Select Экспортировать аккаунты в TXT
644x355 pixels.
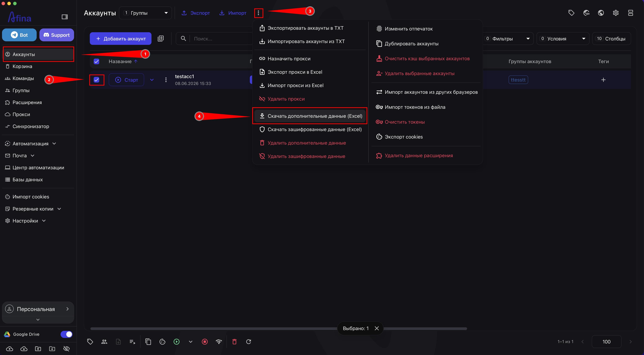310,28
